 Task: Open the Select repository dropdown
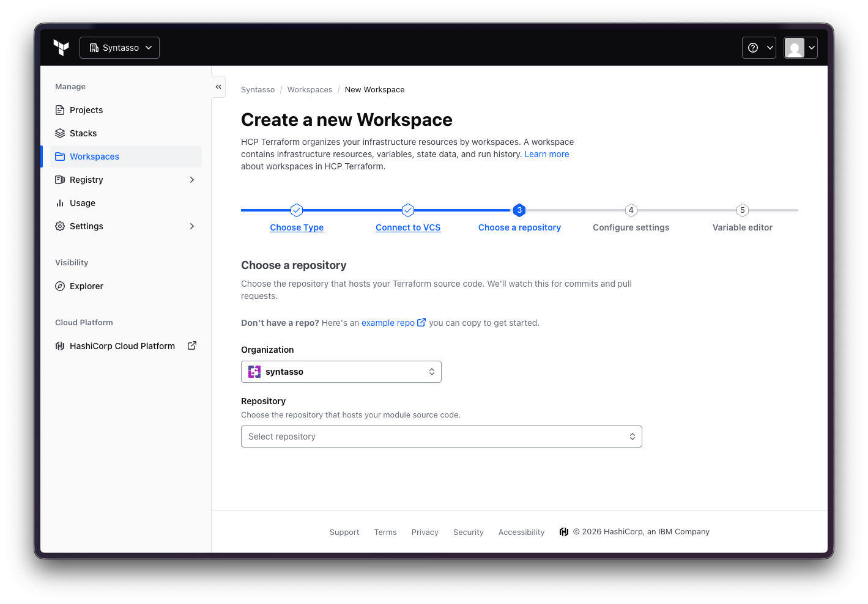coord(441,436)
